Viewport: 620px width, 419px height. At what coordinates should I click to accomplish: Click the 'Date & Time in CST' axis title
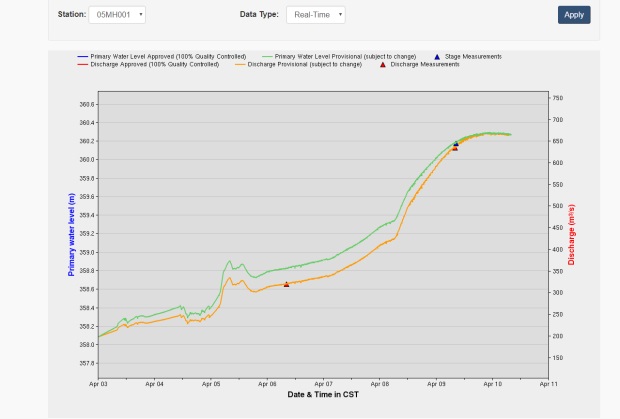click(x=323, y=395)
